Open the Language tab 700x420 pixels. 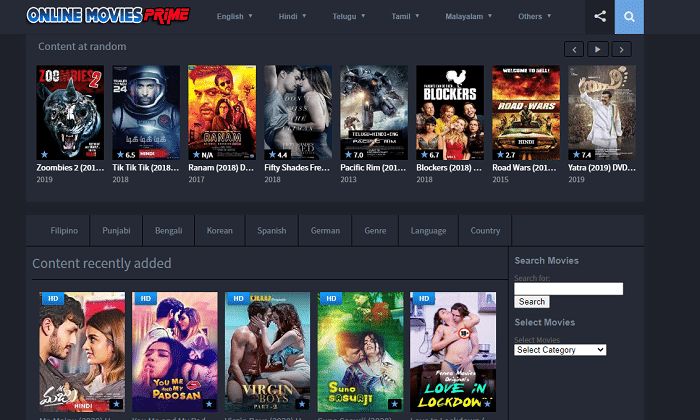point(428,231)
